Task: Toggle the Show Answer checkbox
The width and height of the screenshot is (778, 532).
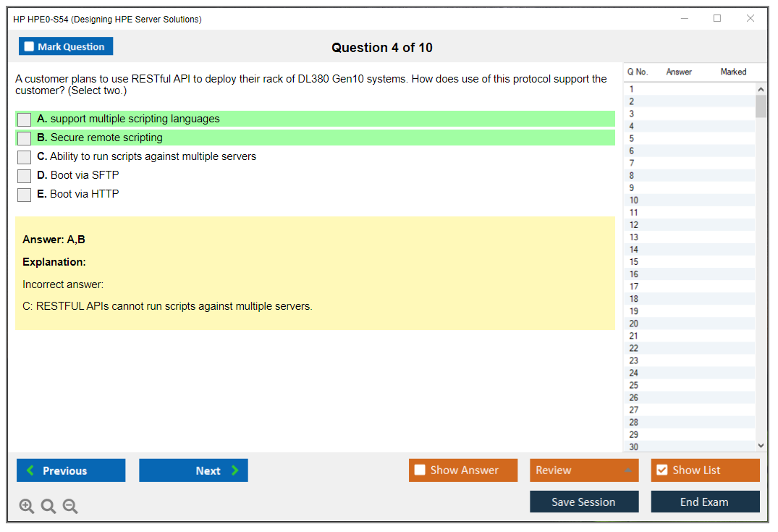Action: pos(420,470)
